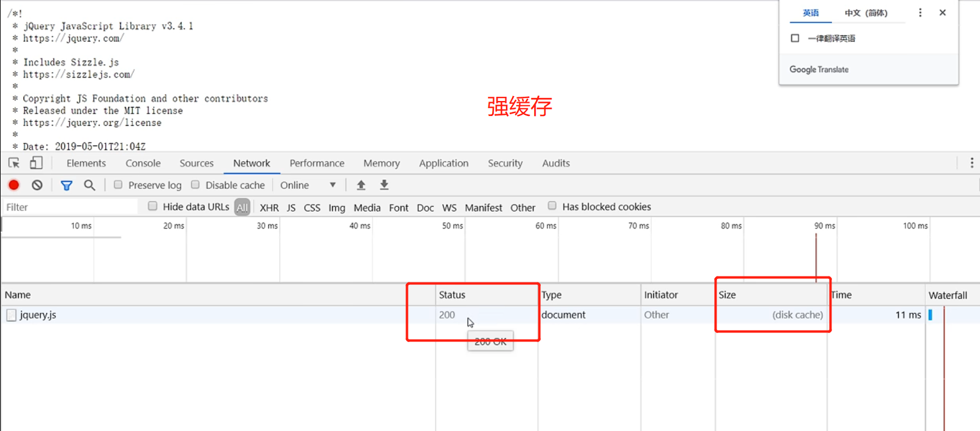Enable Preserve log checkbox

(x=118, y=185)
